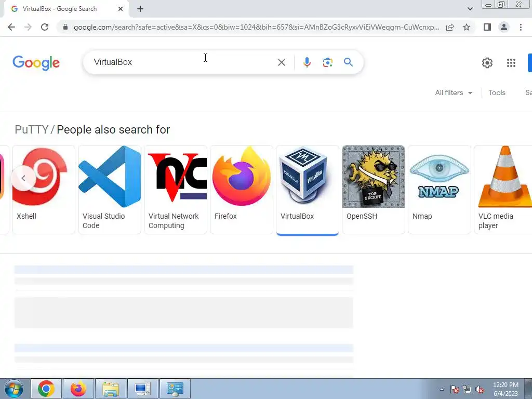Open search Tools
The width and height of the screenshot is (532, 399).
tap(497, 92)
